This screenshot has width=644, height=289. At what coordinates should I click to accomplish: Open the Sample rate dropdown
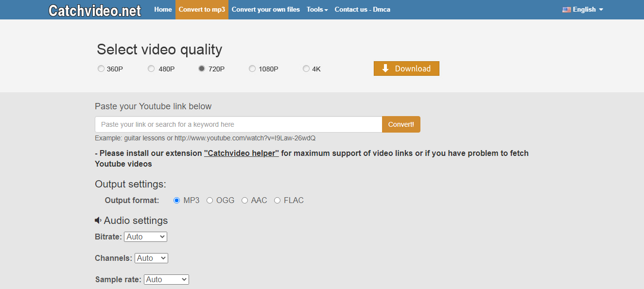pyautogui.click(x=166, y=279)
